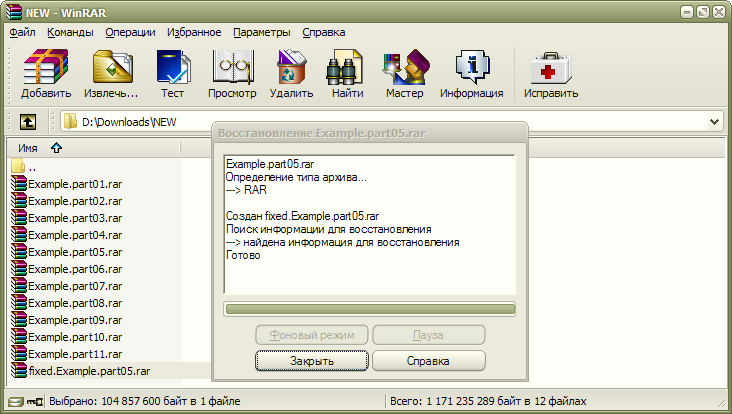Click the Закрыть button in repair dialog
732x414 pixels.
click(312, 361)
